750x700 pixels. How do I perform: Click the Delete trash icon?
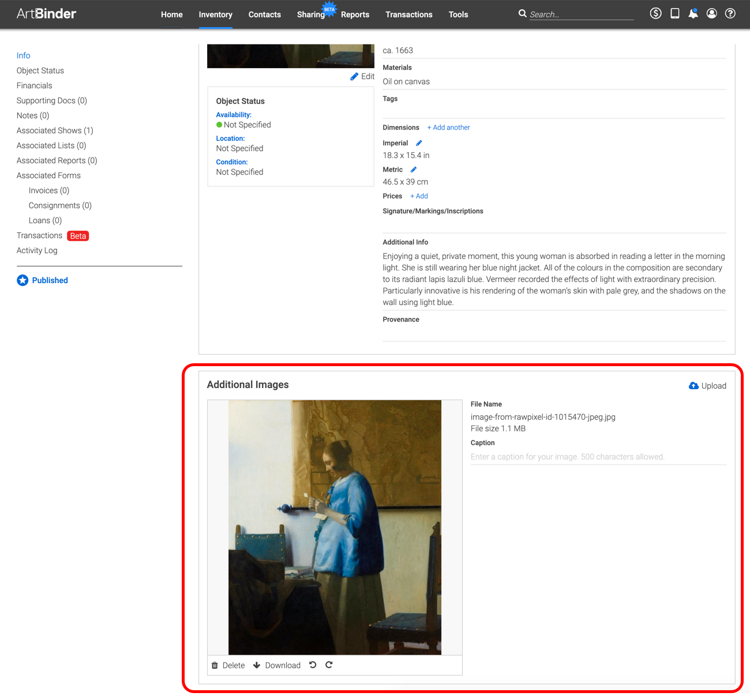coord(215,665)
